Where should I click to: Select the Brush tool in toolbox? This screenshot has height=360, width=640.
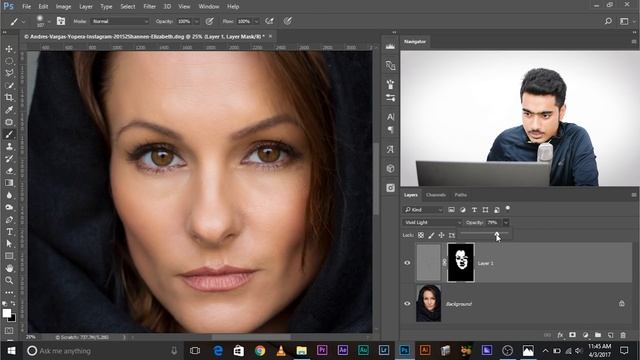pos(9,134)
